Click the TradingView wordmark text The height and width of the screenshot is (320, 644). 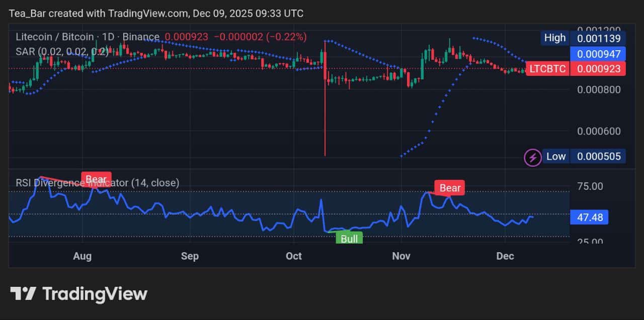pos(95,294)
